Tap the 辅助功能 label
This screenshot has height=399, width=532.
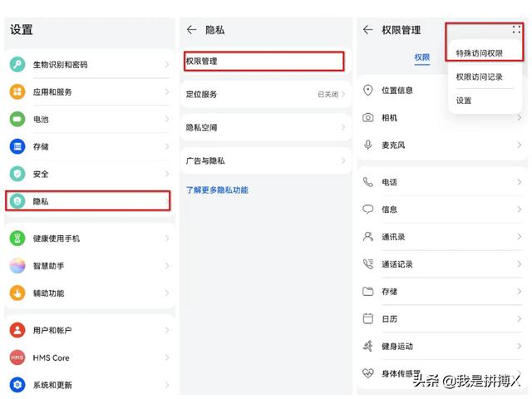(x=48, y=293)
